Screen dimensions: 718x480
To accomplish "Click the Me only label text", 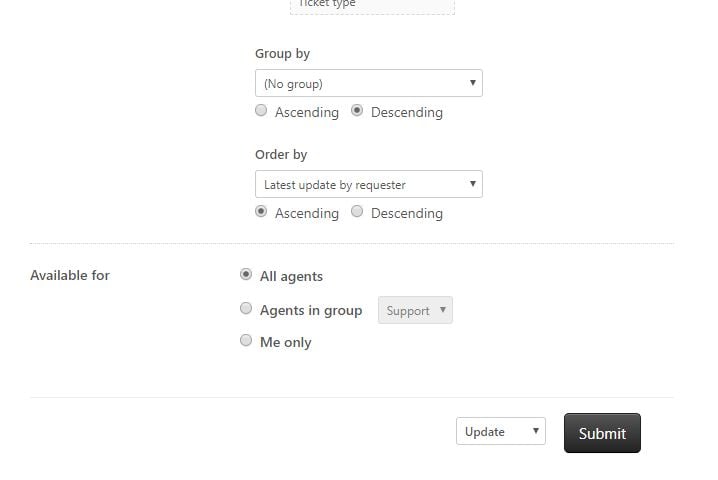I will [286, 342].
